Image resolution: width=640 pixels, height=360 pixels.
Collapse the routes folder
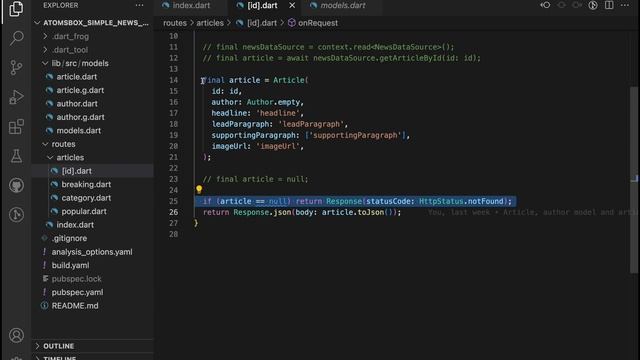(92, 144)
